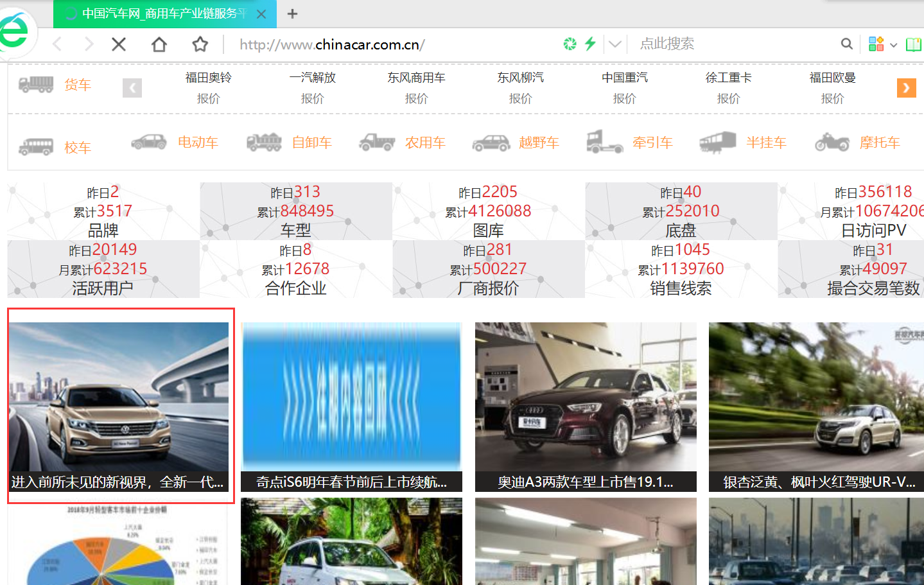Open the 农用车 category link
The width and height of the screenshot is (924, 585).
[x=425, y=143]
